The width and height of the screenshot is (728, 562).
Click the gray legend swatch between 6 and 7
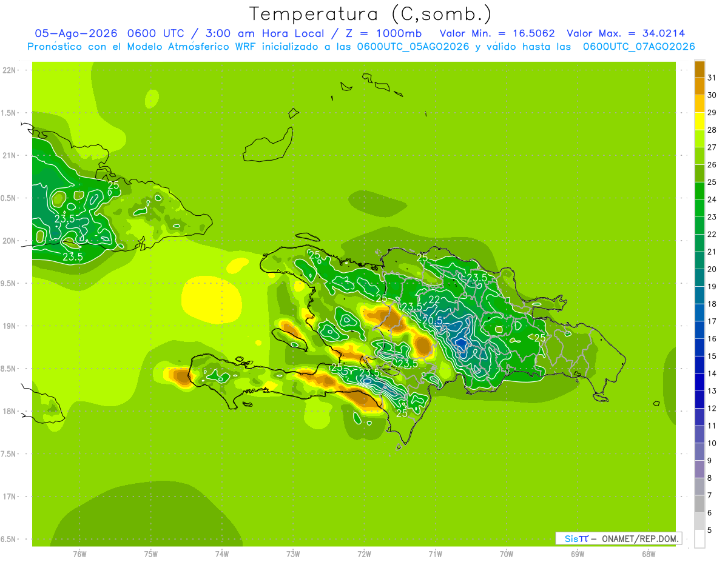699,504
